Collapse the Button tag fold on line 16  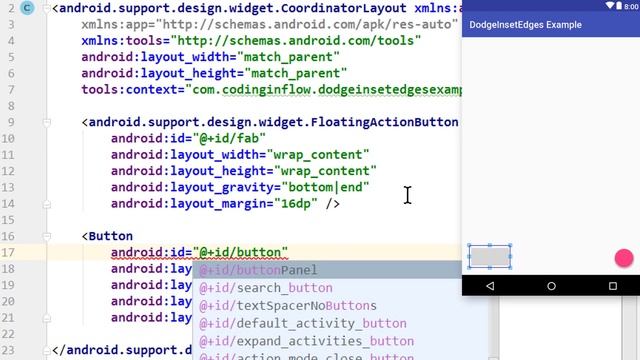(47, 236)
